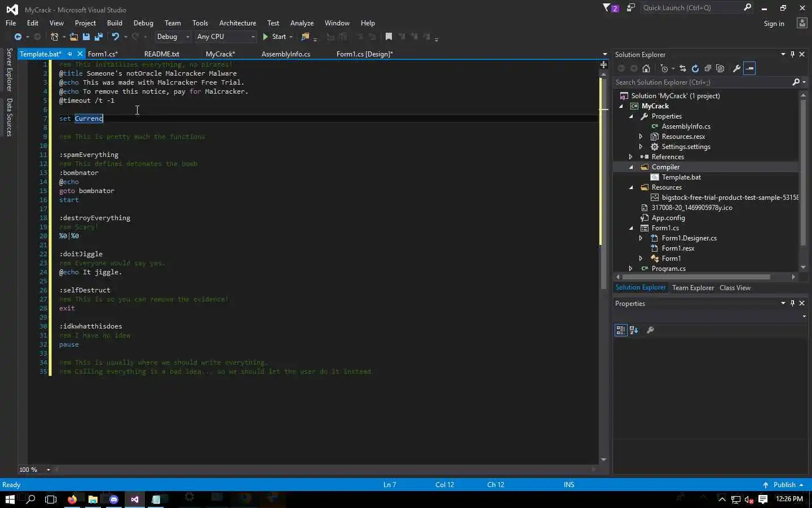Open the notifications flag icon

610,8
